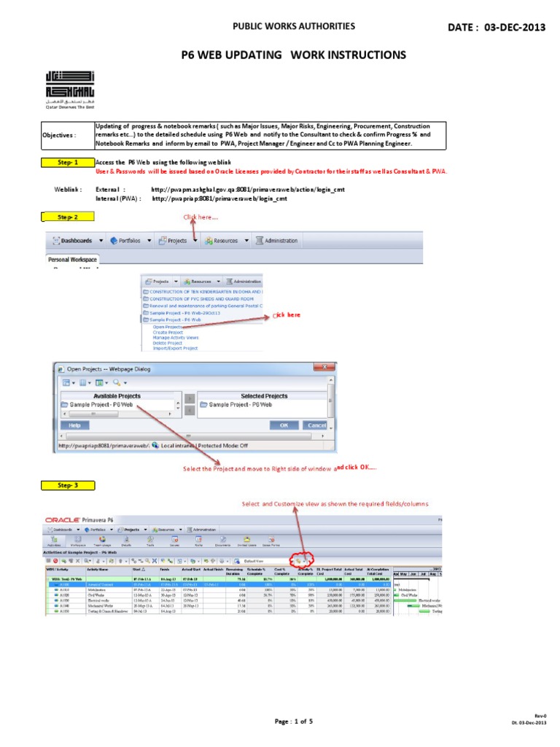This screenshot has height=747, width=560.
Task: Click the Details icon in Primavera toolbar
Action: tap(126, 541)
